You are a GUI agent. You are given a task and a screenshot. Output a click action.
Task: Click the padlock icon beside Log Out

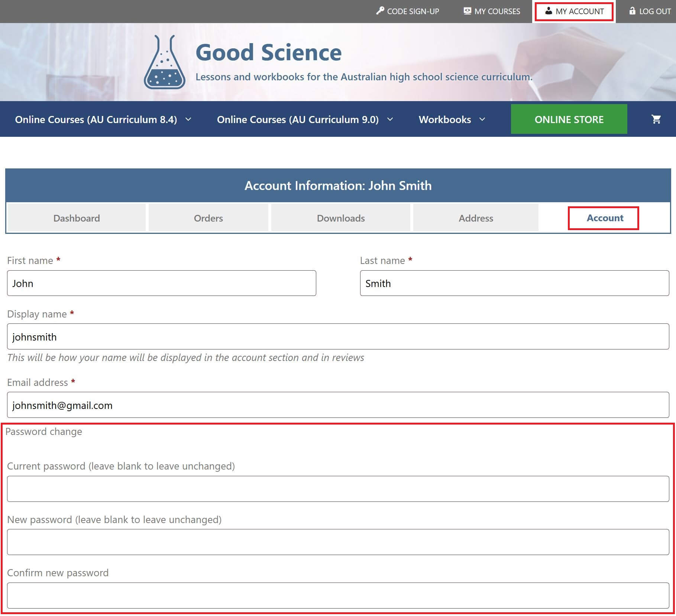pyautogui.click(x=632, y=11)
